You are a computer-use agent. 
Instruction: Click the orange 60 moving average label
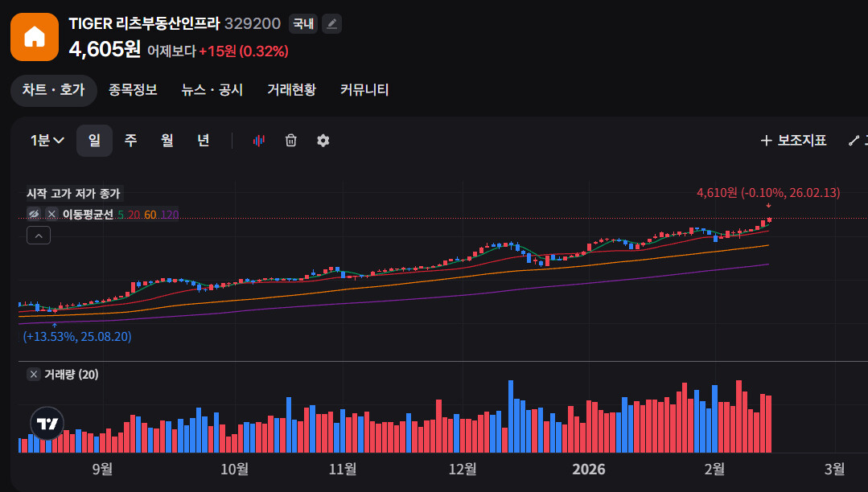tap(150, 215)
